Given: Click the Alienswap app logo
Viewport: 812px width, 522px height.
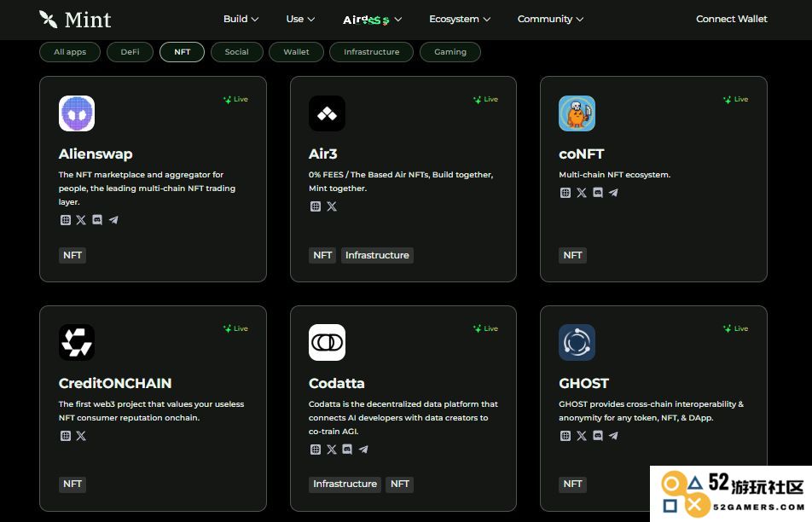Looking at the screenshot, I should click(77, 113).
